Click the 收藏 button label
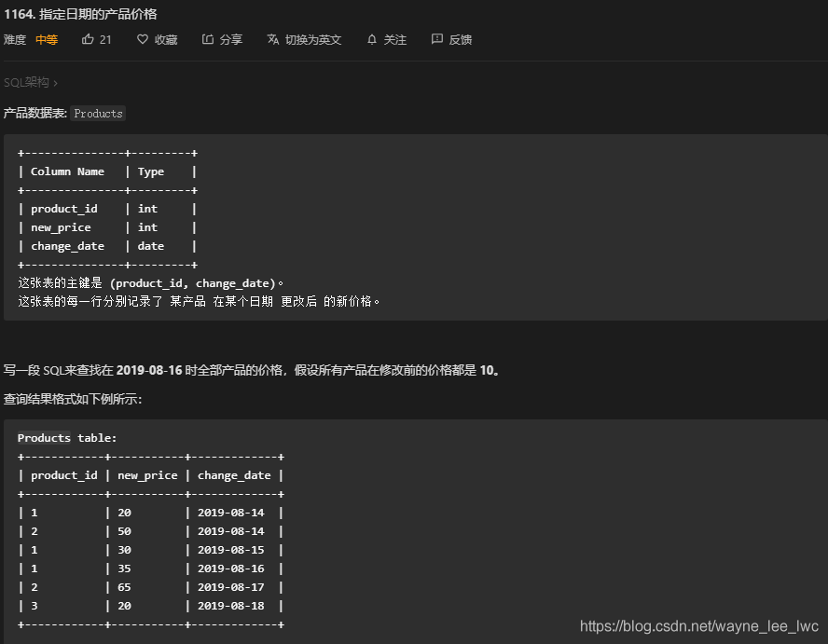 [x=166, y=39]
